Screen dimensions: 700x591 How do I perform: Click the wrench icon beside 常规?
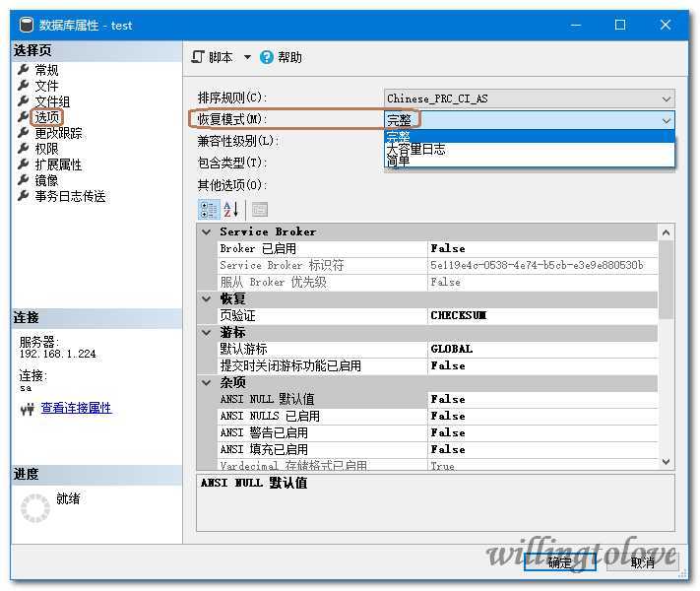click(24, 70)
